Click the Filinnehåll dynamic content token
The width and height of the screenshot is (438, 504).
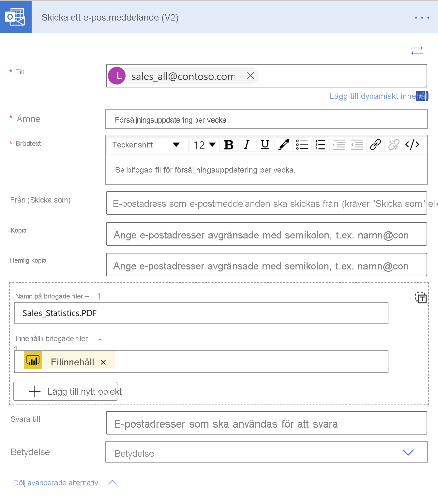click(x=69, y=360)
